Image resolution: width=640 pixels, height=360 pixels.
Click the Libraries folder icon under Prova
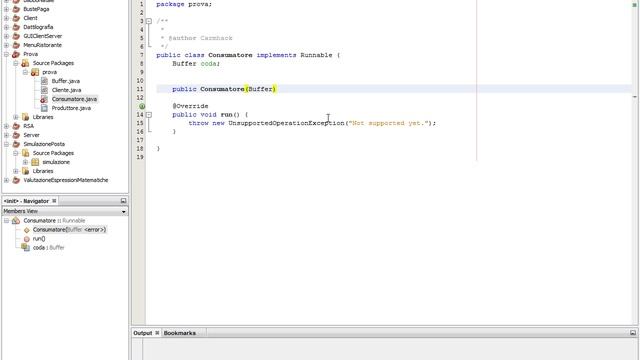(25, 117)
